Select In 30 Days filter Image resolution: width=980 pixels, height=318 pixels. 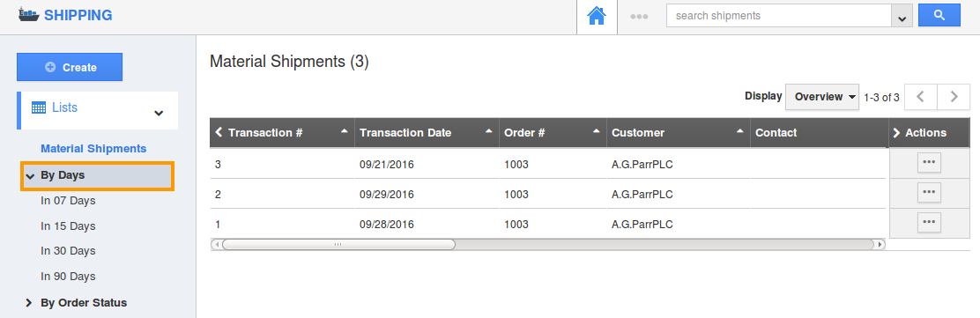(68, 250)
